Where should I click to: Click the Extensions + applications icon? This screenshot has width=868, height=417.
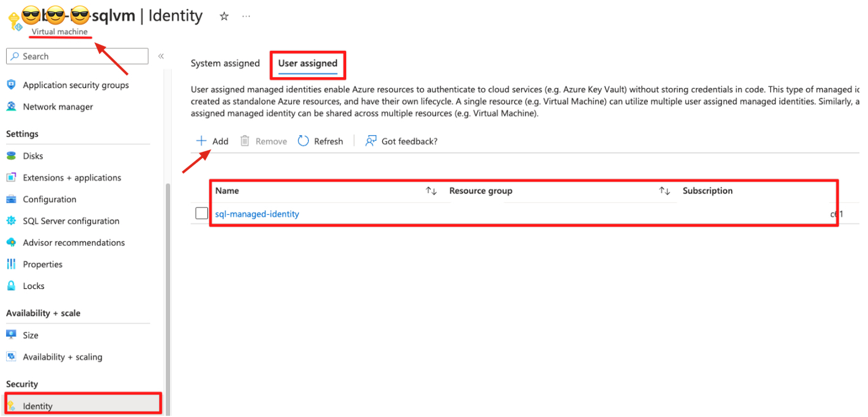(x=11, y=178)
